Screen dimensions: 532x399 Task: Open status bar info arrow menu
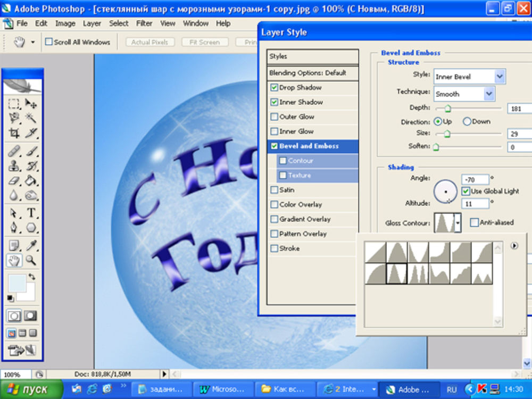(164, 374)
